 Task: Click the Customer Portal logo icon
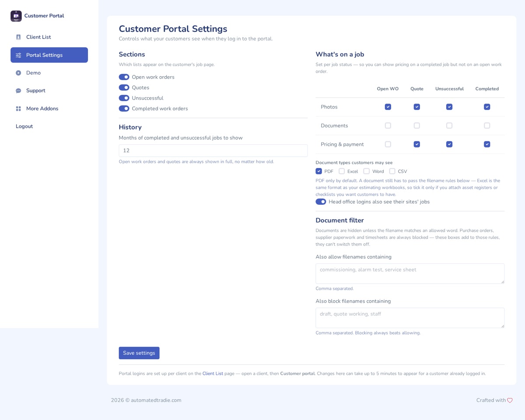[x=16, y=16]
